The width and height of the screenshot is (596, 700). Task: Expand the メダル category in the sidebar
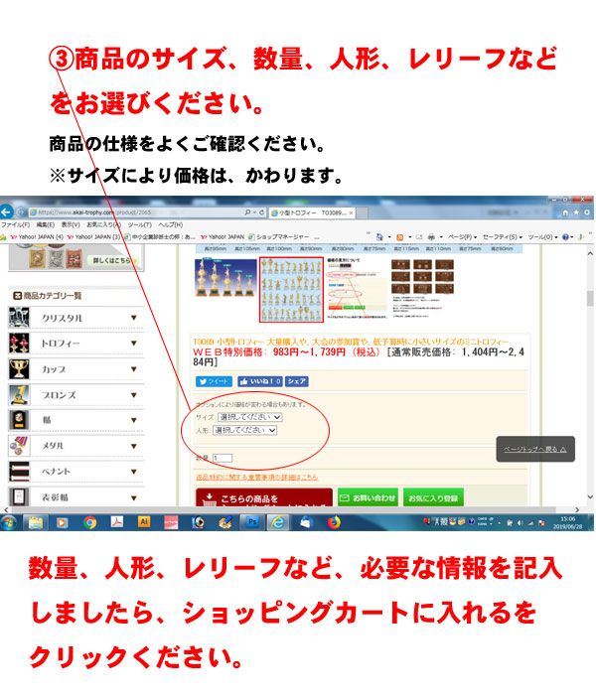tap(134, 446)
